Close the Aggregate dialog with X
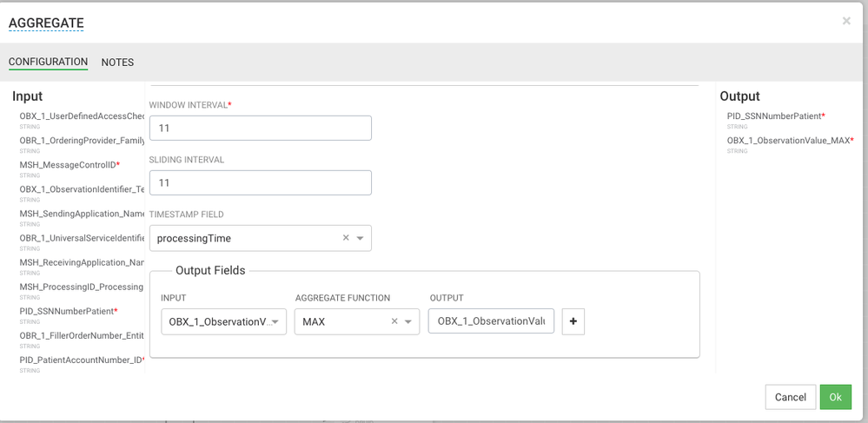This screenshot has width=868, height=423. [845, 21]
